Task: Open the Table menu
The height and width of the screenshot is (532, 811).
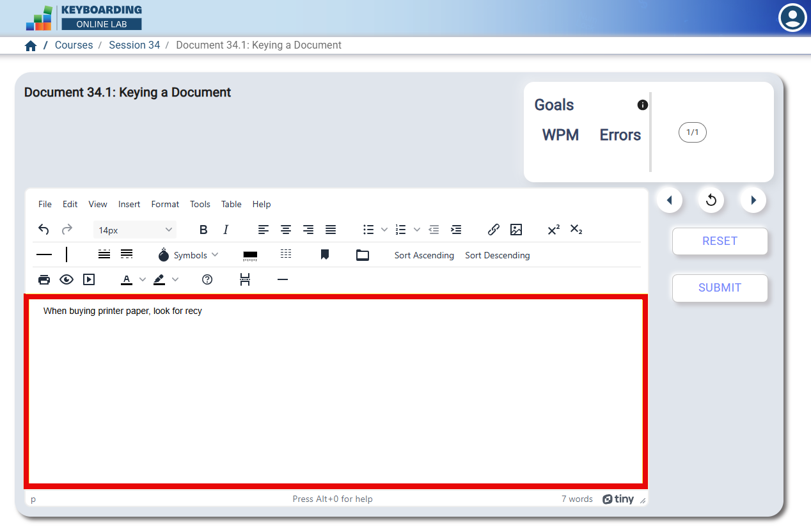Action: [231, 204]
